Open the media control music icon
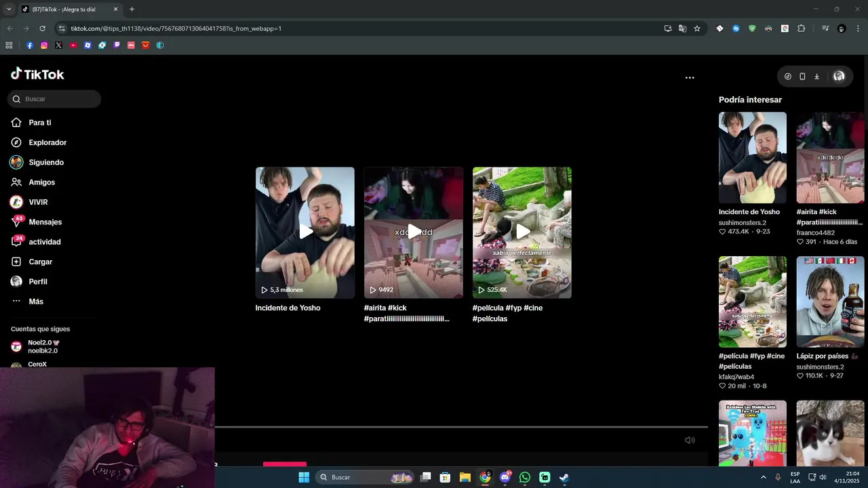 point(825,28)
